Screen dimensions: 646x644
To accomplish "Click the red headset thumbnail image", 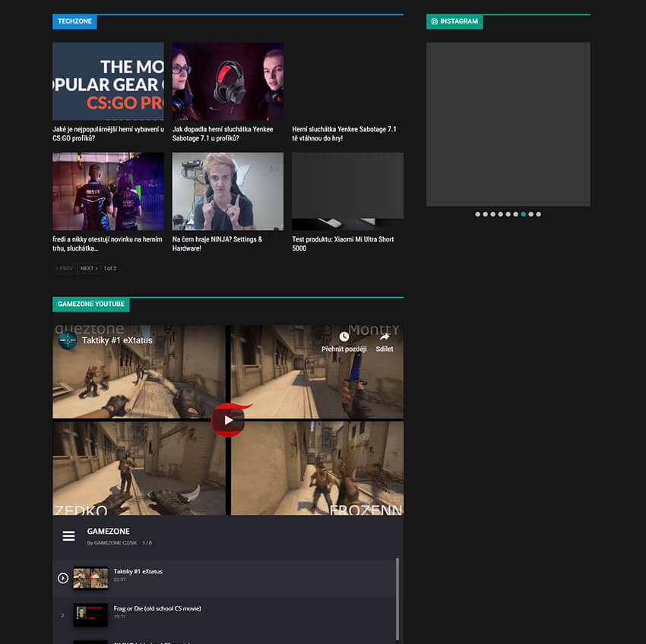I will (x=228, y=81).
